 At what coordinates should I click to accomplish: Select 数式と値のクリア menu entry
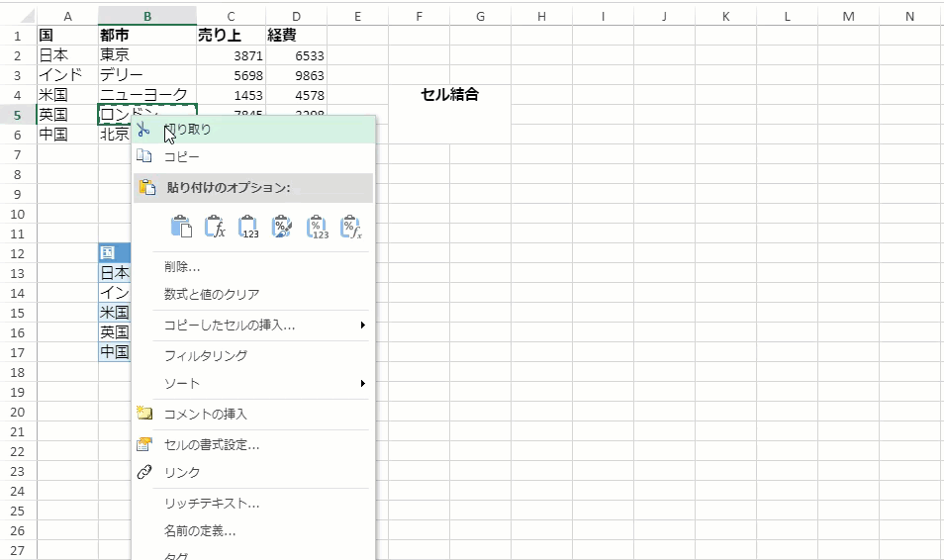pyautogui.click(x=212, y=294)
